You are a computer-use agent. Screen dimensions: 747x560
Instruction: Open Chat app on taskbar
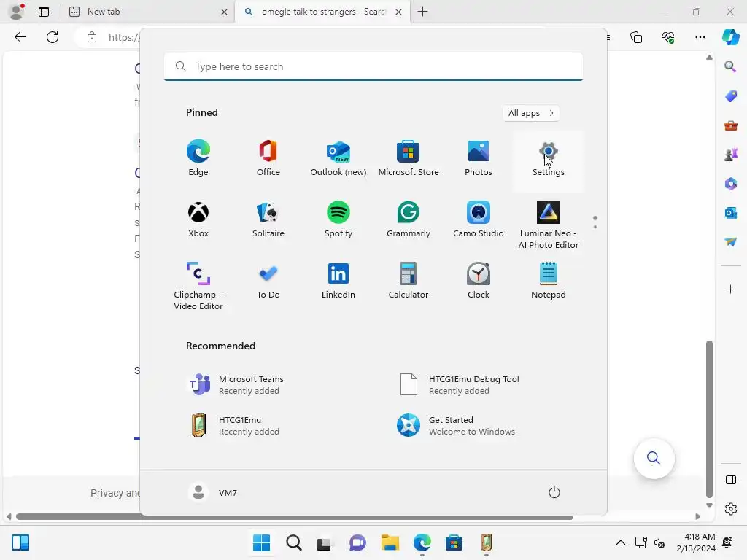coord(357,542)
